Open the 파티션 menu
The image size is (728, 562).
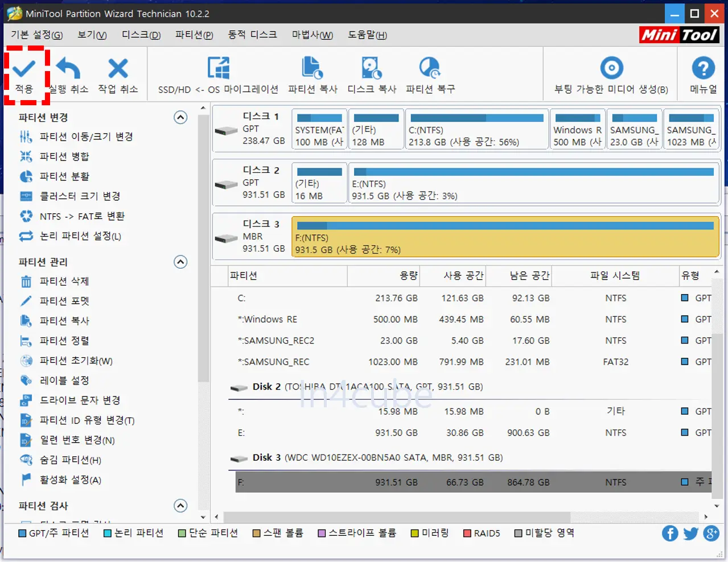click(x=194, y=35)
